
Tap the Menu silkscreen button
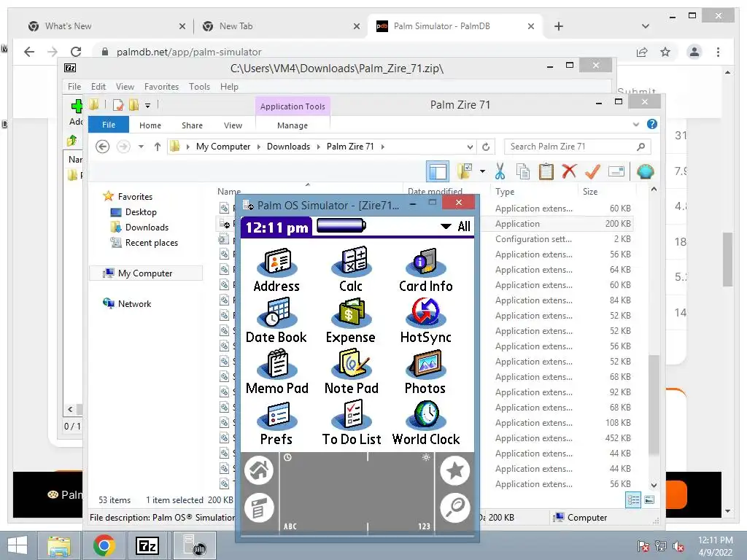pyautogui.click(x=259, y=507)
